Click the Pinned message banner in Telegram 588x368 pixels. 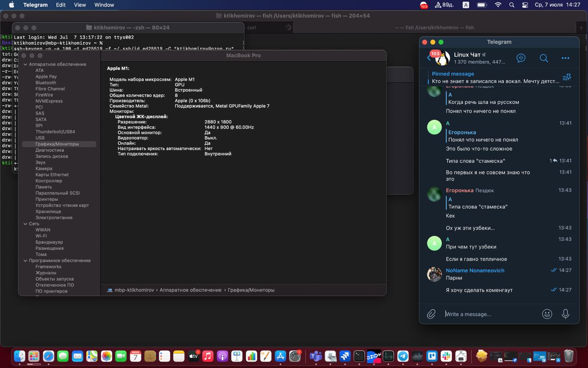pyautogui.click(x=494, y=77)
